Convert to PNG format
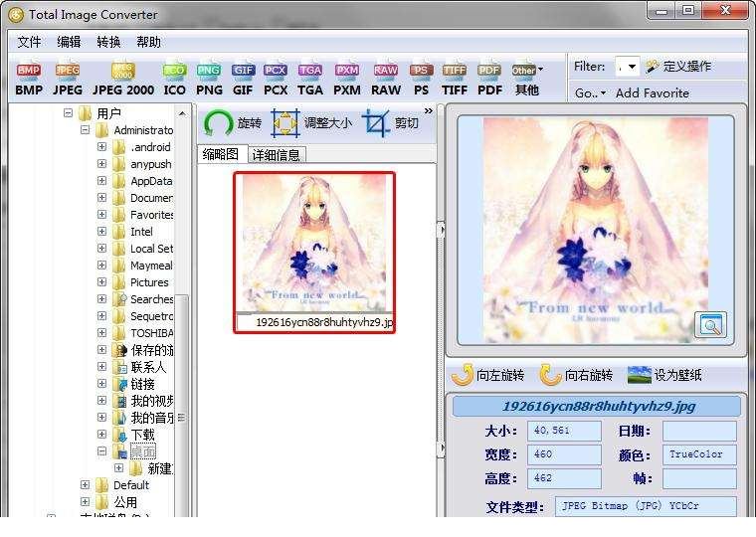Screen dimensions: 756x537 (209, 79)
